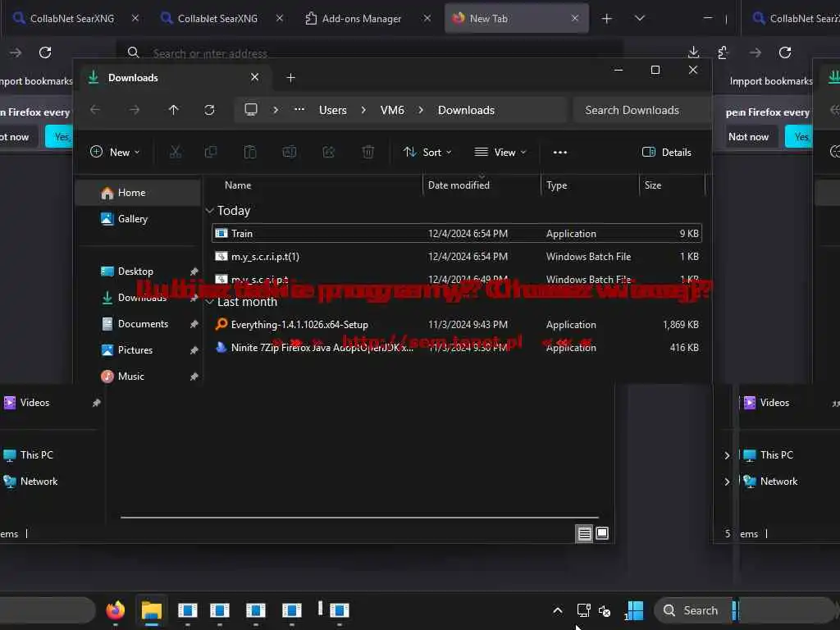Image resolution: width=840 pixels, height=630 pixels.
Task: Switch to details list view icon in status bar
Action: [x=584, y=533]
